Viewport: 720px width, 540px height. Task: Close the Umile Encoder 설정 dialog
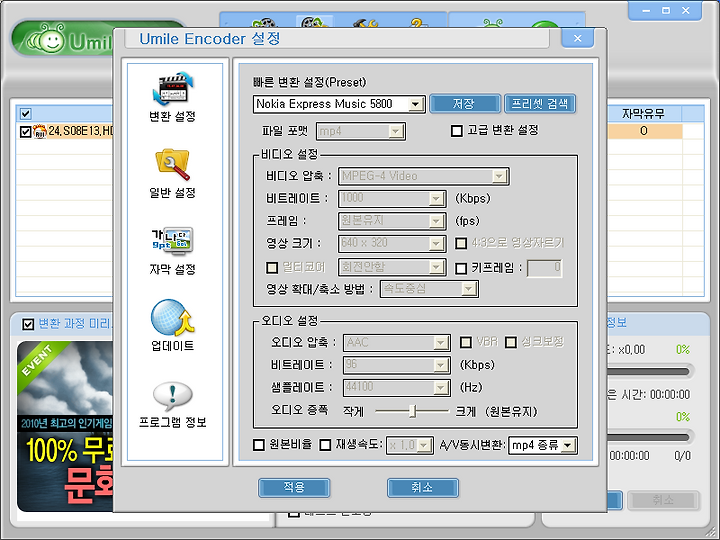pos(578,39)
